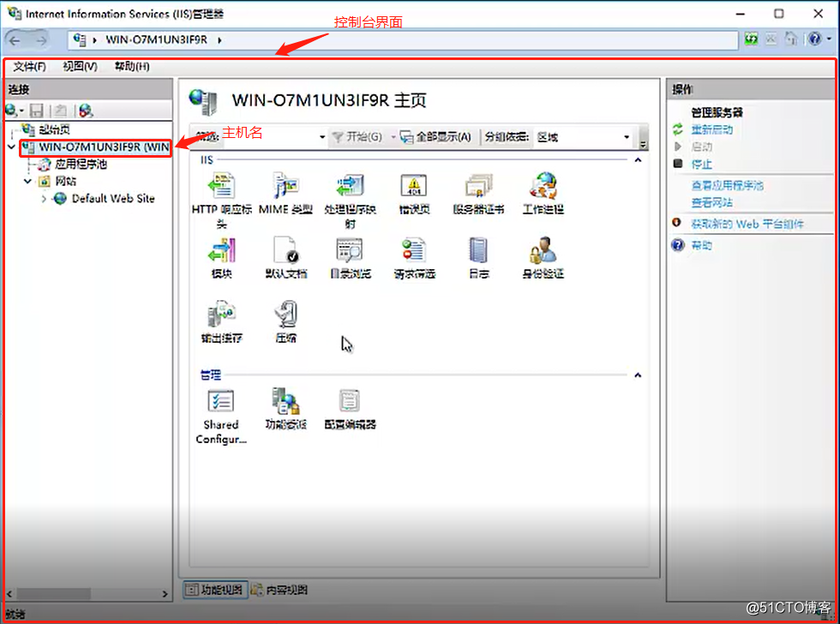
Task: Click the 开始(G) filter button
Action: click(x=357, y=137)
